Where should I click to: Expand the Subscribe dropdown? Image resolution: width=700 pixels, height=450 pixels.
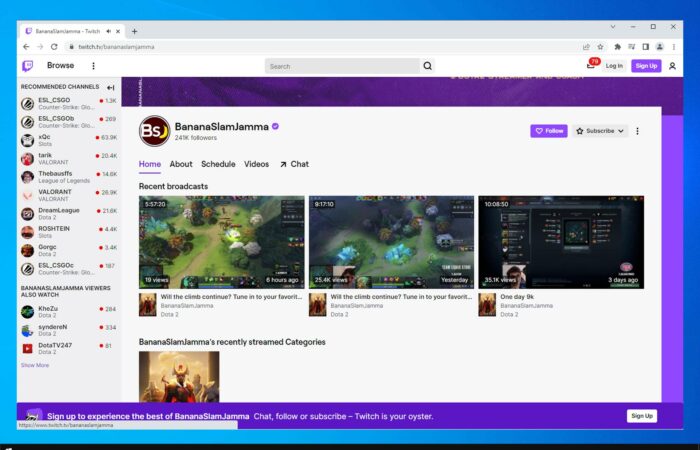(600, 131)
